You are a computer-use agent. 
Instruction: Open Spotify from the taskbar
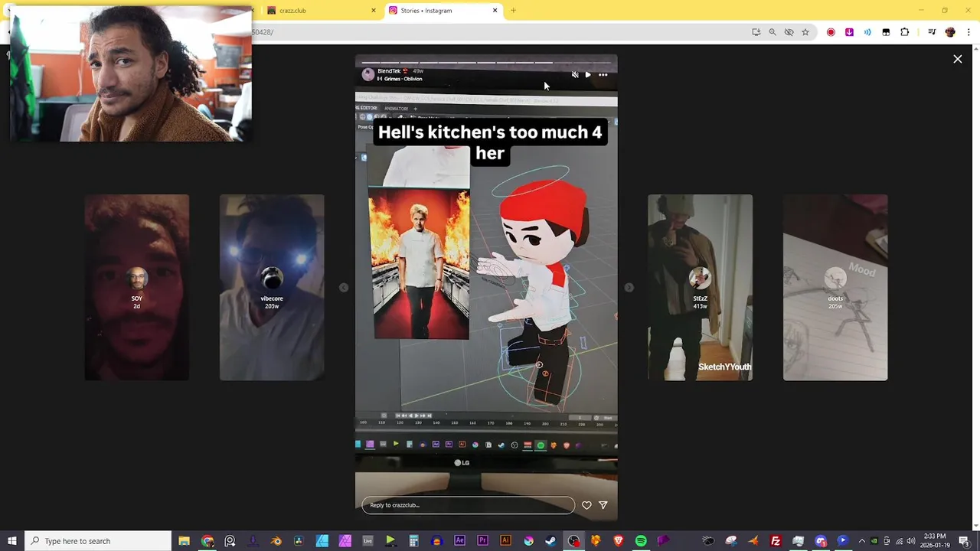click(641, 541)
